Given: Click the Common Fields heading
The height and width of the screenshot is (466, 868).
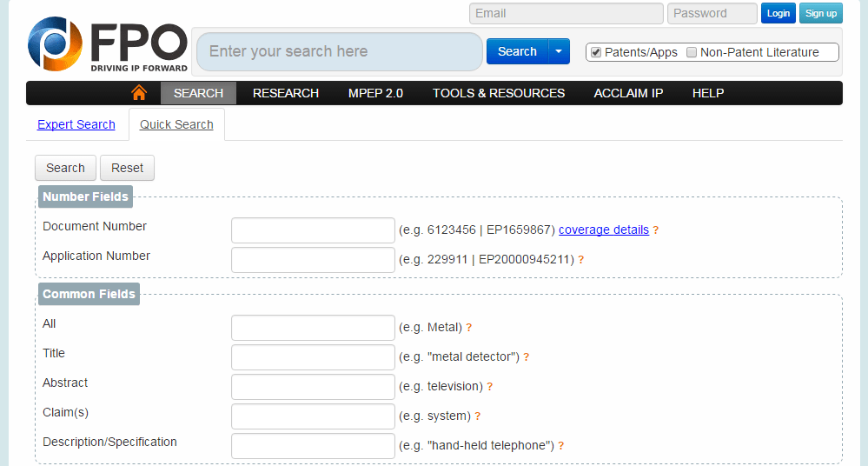Looking at the screenshot, I should click(89, 294).
